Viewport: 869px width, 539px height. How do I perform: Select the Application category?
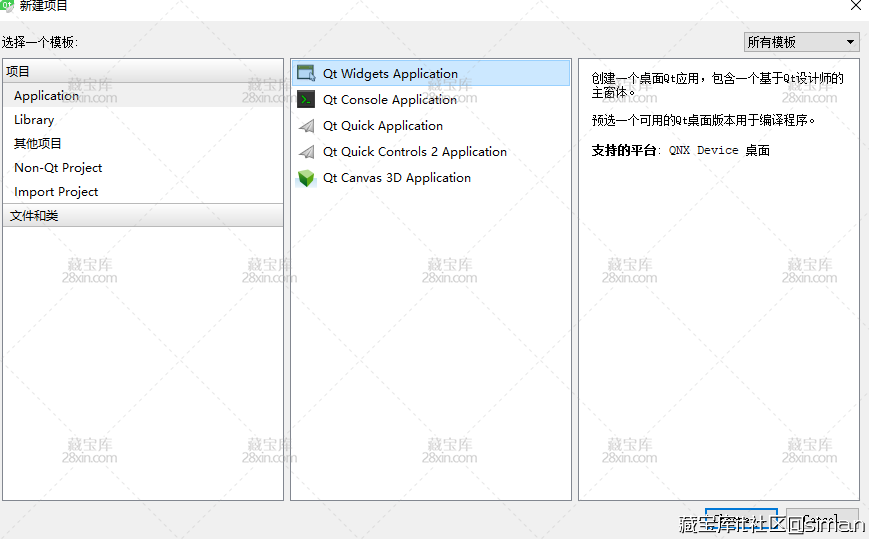(x=47, y=96)
